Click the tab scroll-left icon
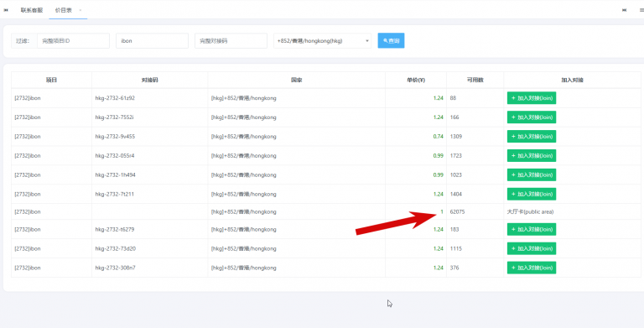The image size is (644, 328). [x=6, y=10]
